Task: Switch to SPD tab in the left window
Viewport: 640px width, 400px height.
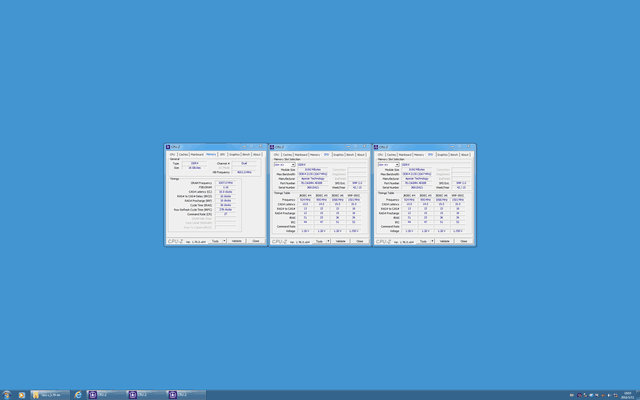Action: [x=222, y=154]
